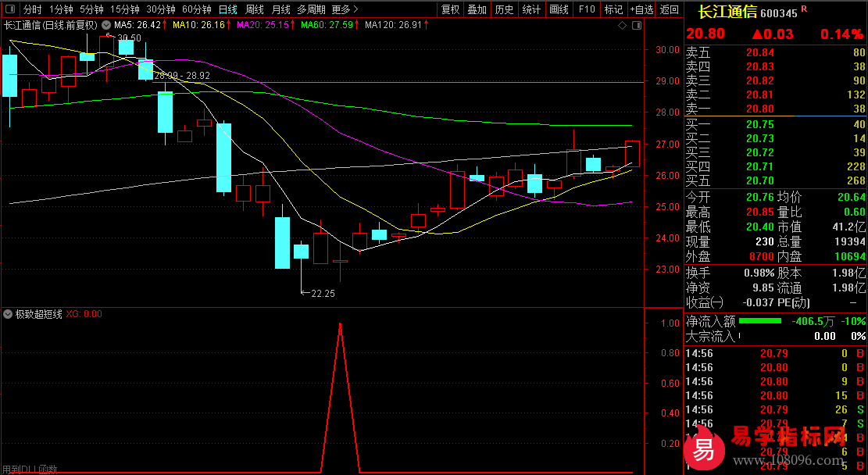Click the 长江通信 stock name title

click(x=727, y=12)
